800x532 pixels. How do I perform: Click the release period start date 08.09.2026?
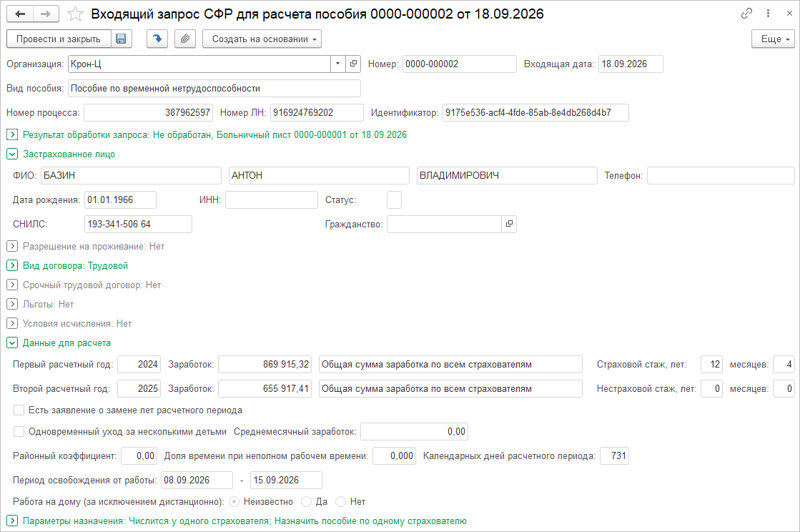[197, 480]
